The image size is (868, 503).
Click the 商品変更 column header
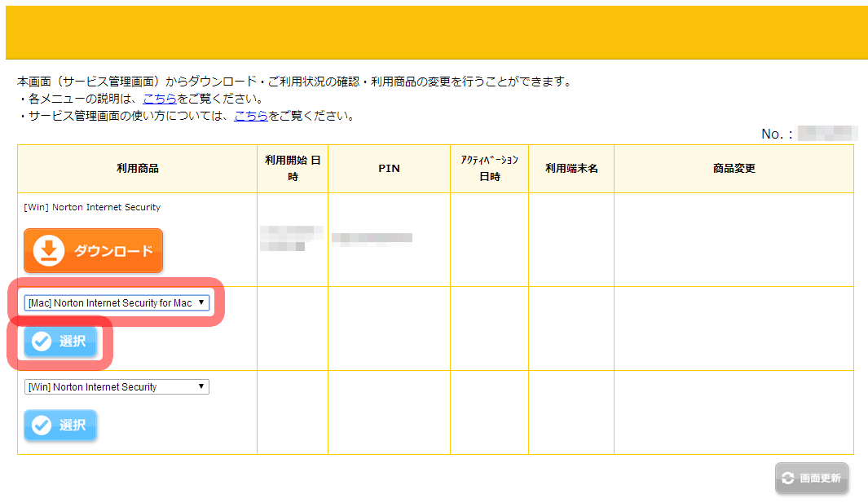(734, 169)
